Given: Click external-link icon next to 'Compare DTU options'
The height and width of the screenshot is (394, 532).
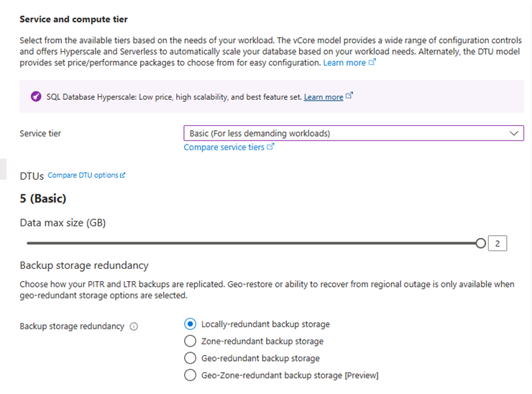Looking at the screenshot, I should click(123, 175).
